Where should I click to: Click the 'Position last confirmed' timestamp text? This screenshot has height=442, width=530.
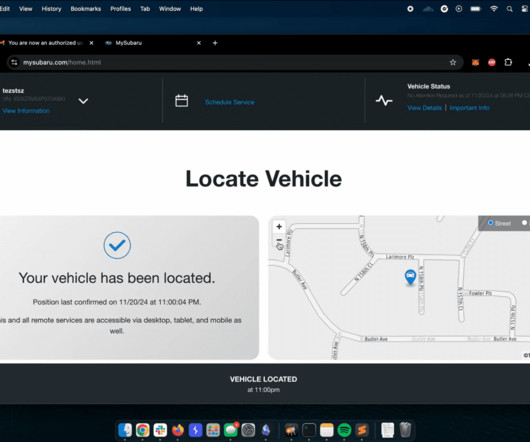[117, 302]
